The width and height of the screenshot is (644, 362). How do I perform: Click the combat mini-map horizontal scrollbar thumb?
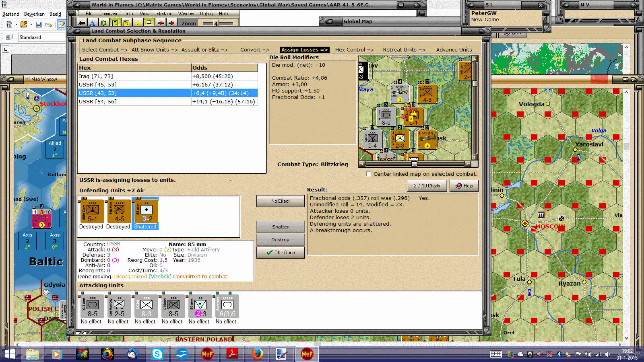414,164
